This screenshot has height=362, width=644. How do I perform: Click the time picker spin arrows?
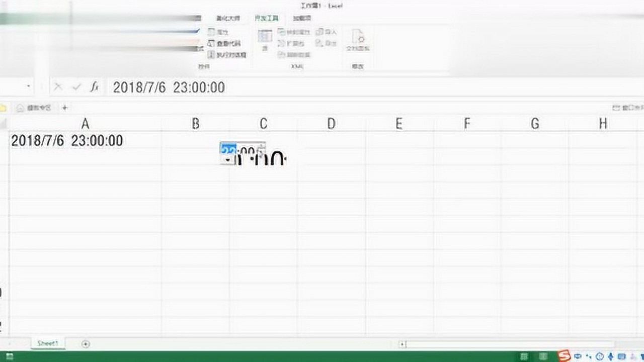tap(261, 149)
